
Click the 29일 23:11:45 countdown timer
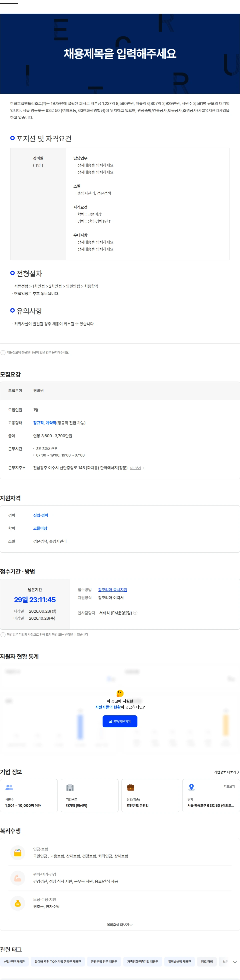coord(35,599)
